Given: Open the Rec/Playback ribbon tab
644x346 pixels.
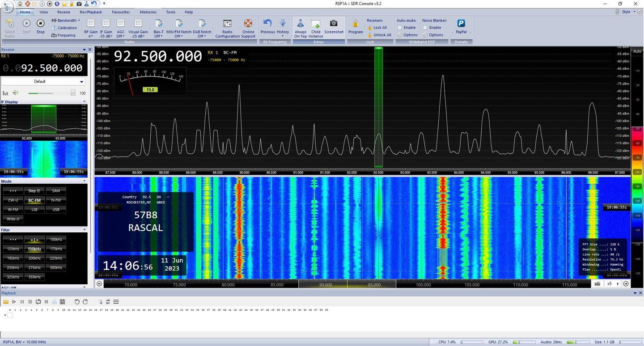Looking at the screenshot, I should pyautogui.click(x=91, y=12).
